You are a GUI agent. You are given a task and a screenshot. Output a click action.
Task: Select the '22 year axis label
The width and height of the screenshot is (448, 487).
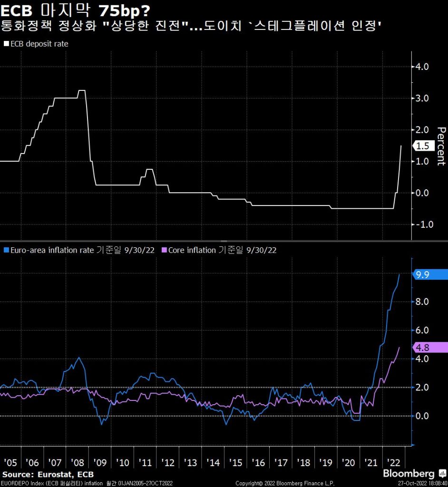(394, 462)
